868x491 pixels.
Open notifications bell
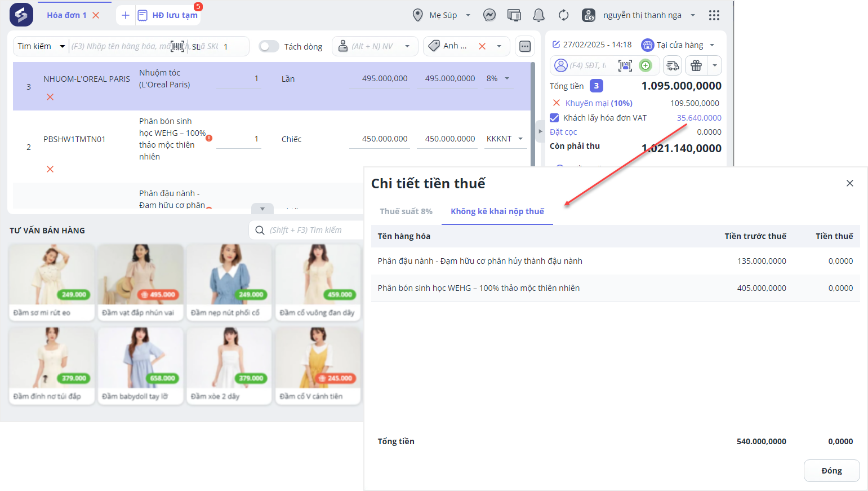[x=538, y=15]
